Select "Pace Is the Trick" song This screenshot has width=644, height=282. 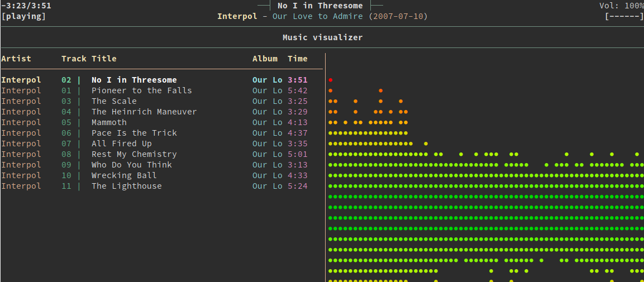(x=134, y=133)
